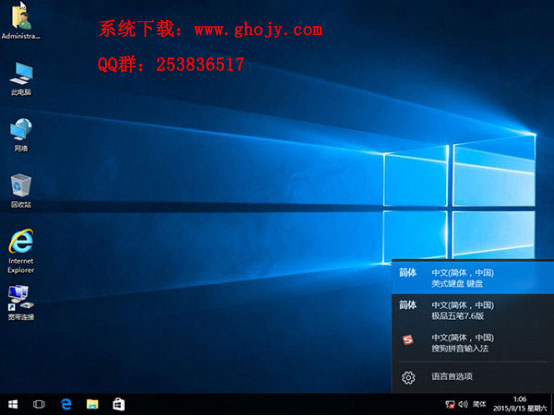This screenshot has height=416, width=554.
Task: Open language preferences with gear icon
Action: tap(473, 377)
